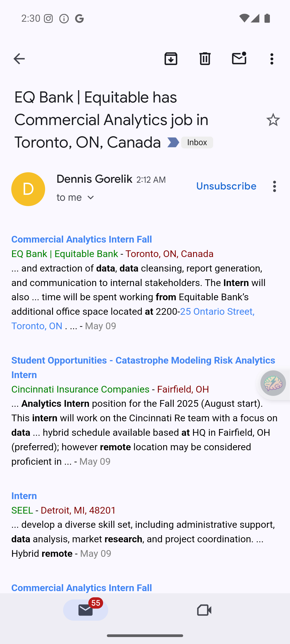Delete email with trash icon
The width and height of the screenshot is (290, 644).
(x=205, y=59)
